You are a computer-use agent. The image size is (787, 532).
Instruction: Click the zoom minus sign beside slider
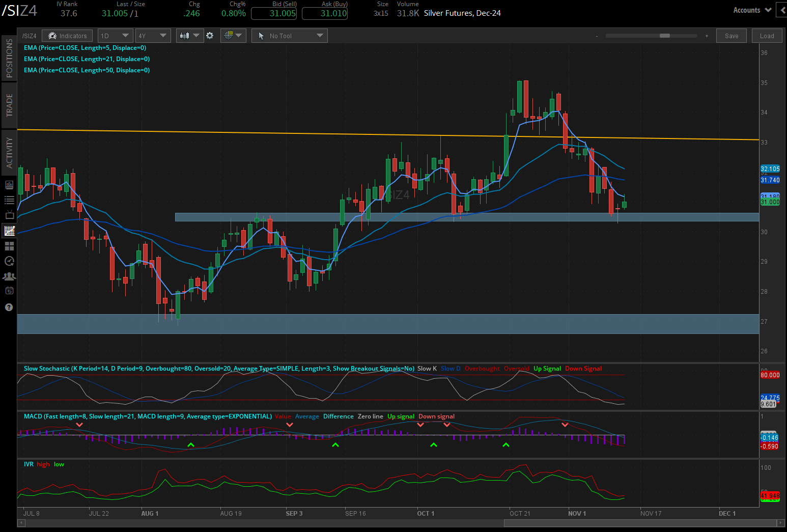click(597, 36)
